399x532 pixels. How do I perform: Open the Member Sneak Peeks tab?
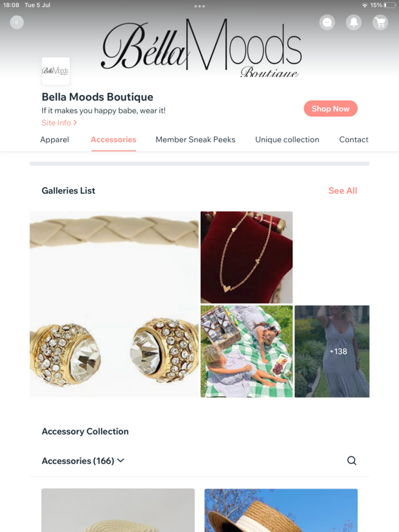195,139
